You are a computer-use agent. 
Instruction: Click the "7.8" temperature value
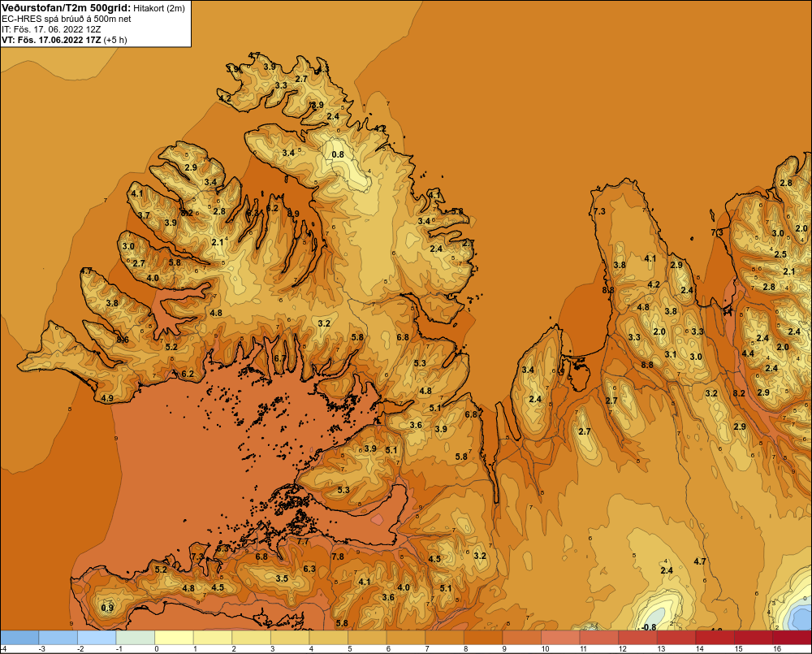coord(338,557)
